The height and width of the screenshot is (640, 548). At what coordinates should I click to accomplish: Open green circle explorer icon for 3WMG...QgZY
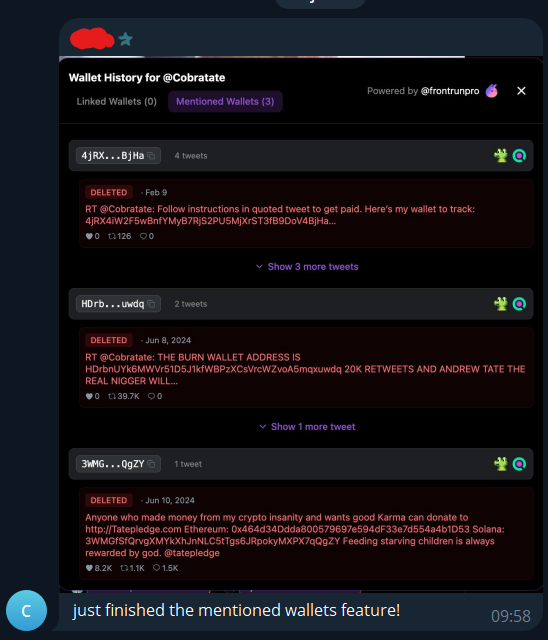tap(519, 464)
